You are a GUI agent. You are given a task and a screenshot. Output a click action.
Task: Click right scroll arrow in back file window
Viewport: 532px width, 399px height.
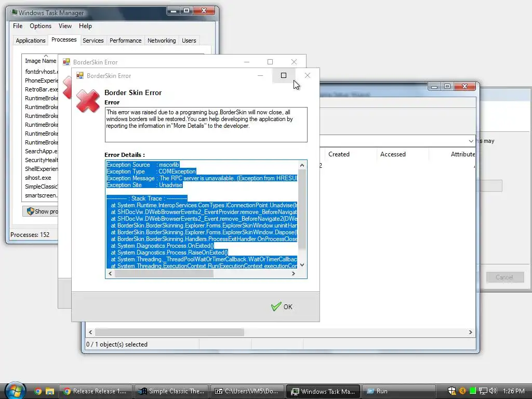tap(470, 332)
